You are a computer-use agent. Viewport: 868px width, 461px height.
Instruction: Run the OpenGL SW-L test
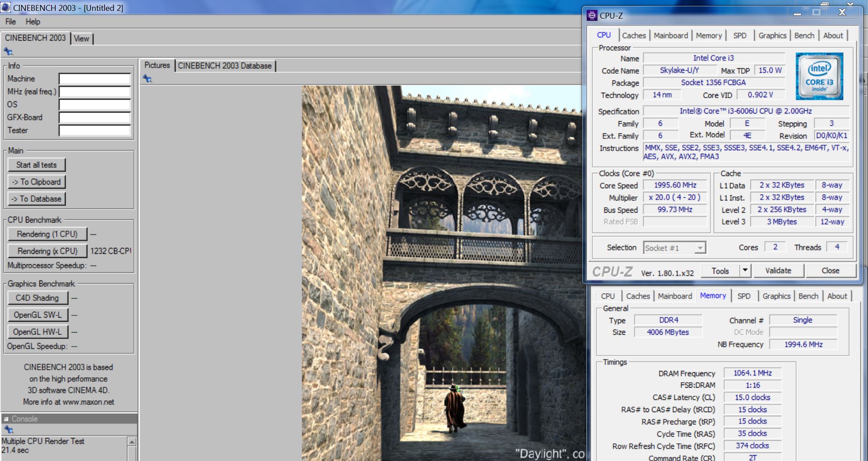point(38,315)
